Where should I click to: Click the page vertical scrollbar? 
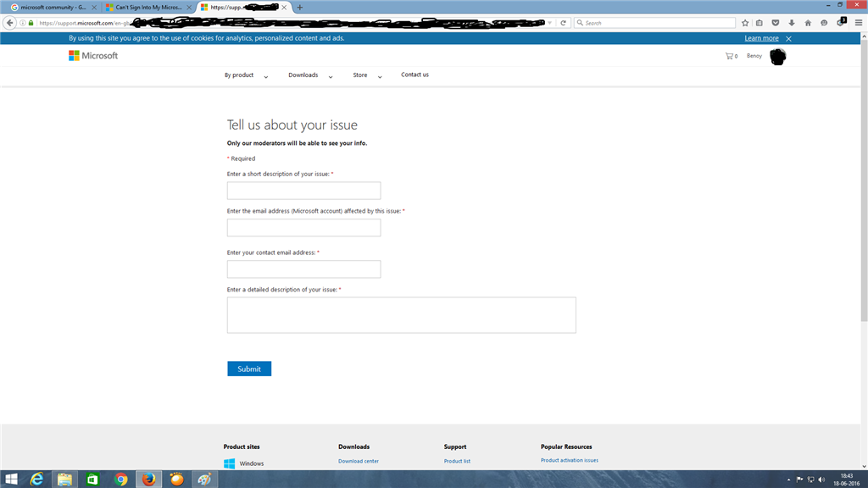[864, 180]
